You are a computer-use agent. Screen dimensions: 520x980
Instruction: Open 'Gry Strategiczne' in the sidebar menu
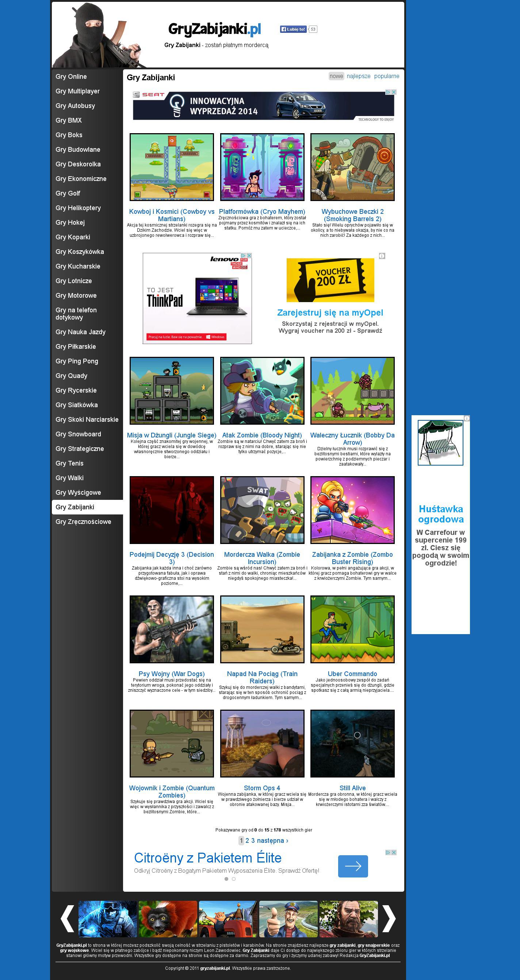[x=80, y=448]
